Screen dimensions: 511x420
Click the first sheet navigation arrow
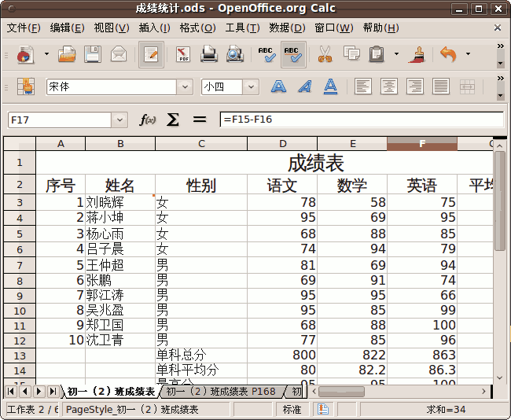pyautogui.click(x=11, y=392)
